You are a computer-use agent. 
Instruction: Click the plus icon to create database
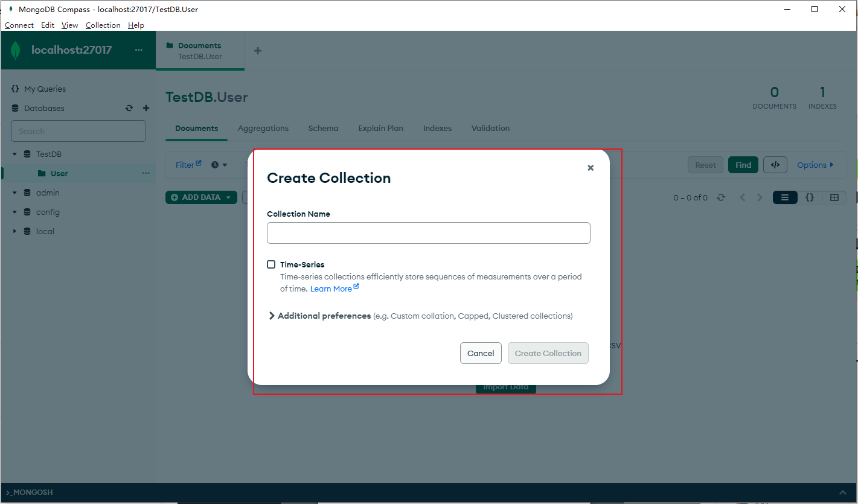(x=146, y=109)
